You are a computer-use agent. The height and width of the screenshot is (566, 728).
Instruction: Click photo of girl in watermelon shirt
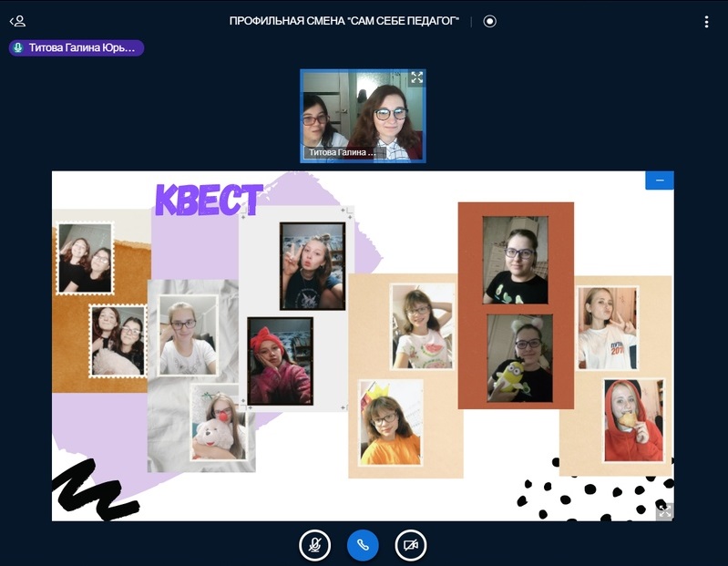(x=422, y=325)
